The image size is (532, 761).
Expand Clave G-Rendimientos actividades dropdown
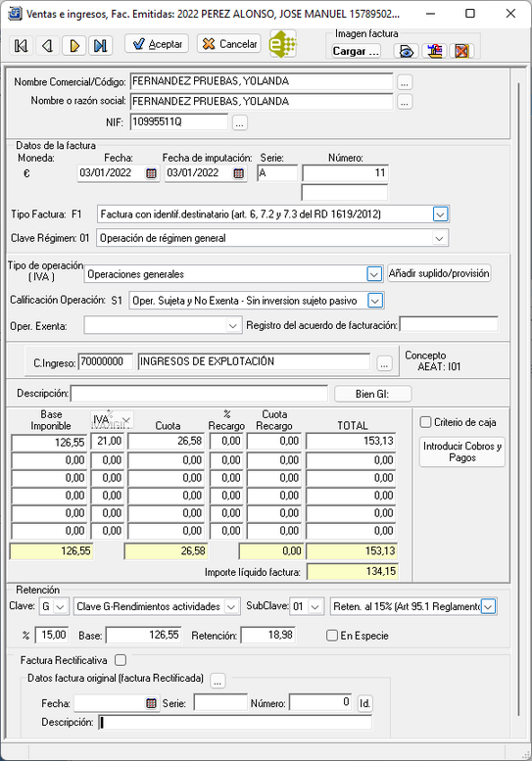click(x=231, y=606)
